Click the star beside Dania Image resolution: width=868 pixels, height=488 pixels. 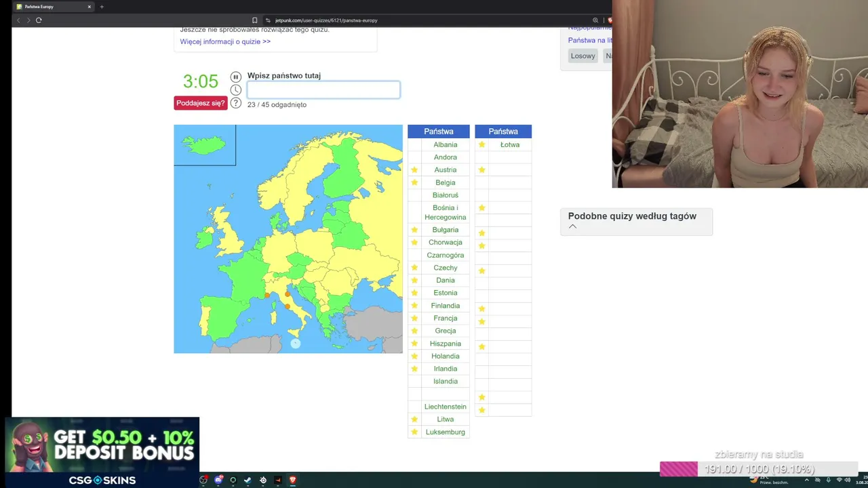[414, 281]
